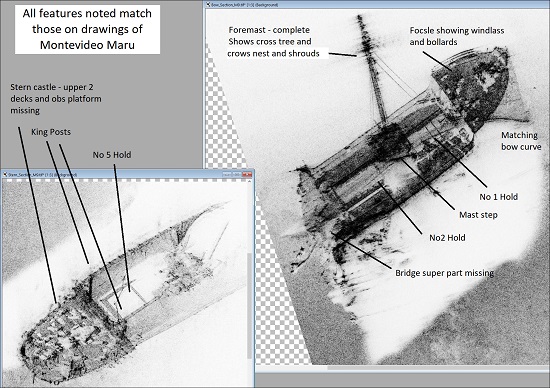Select the 'No2 Hold' label

point(447,238)
